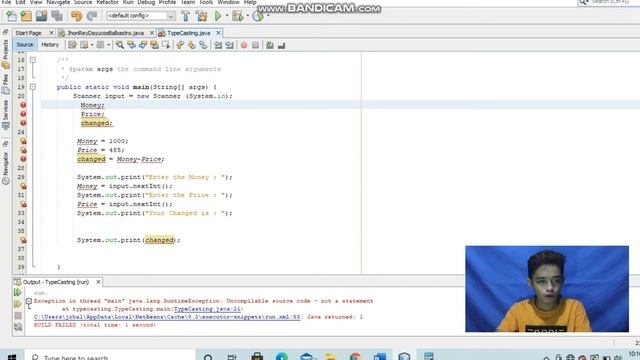Collapse the main method fold at line 19

[33, 87]
